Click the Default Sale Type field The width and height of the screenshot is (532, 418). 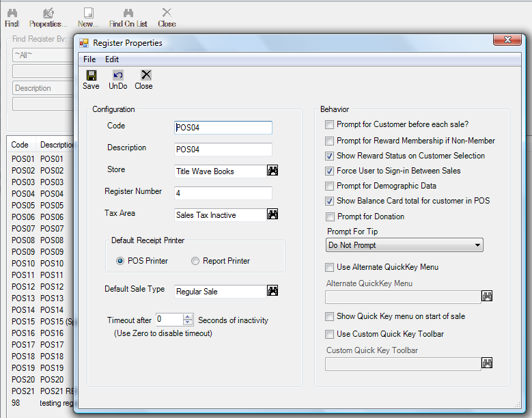coord(221,291)
